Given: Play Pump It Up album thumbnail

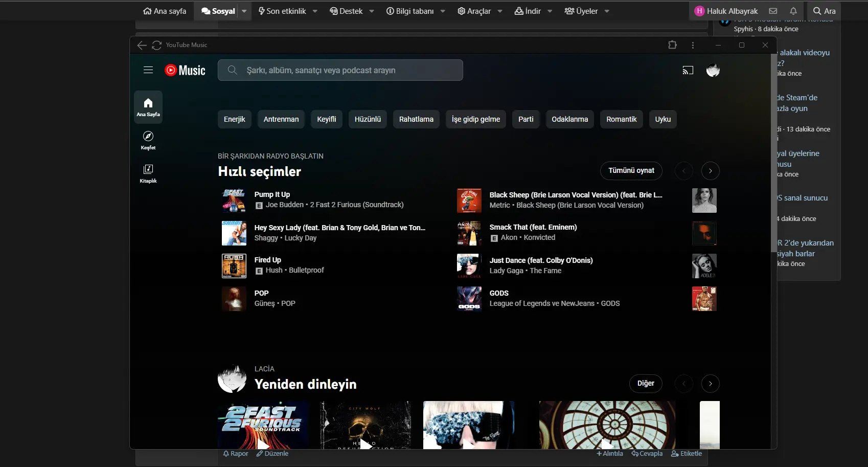Looking at the screenshot, I should click(x=234, y=200).
